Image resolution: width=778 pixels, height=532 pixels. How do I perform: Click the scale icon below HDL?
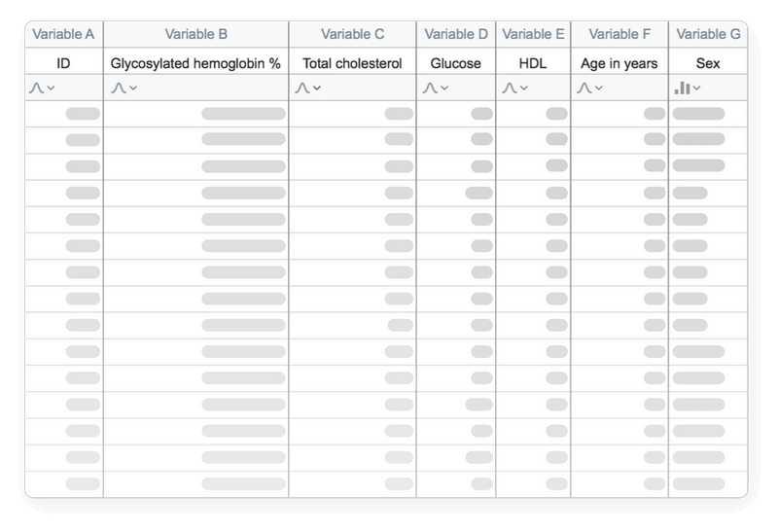pyautogui.click(x=509, y=89)
